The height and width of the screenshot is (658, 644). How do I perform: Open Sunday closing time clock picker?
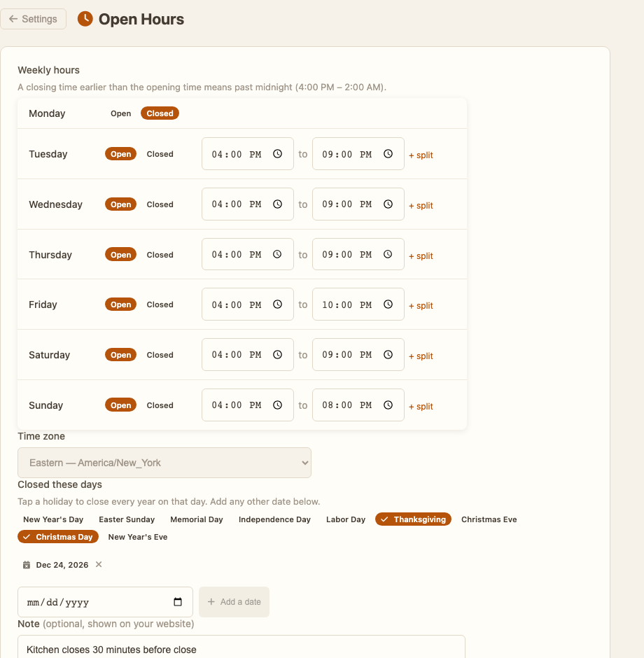coord(388,405)
